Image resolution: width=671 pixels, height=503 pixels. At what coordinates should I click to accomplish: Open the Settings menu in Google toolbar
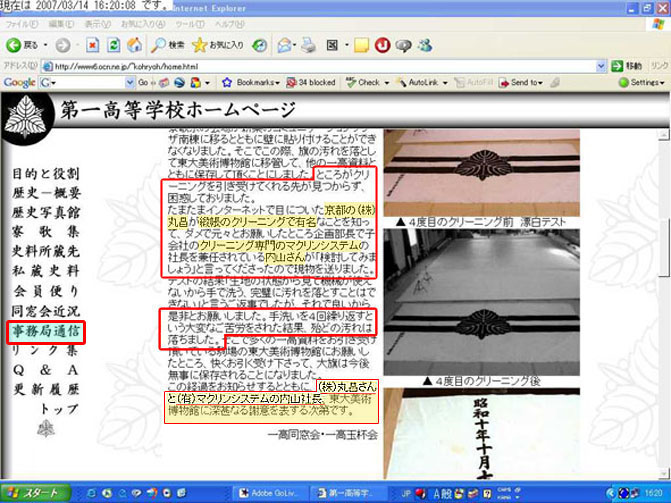[642, 83]
